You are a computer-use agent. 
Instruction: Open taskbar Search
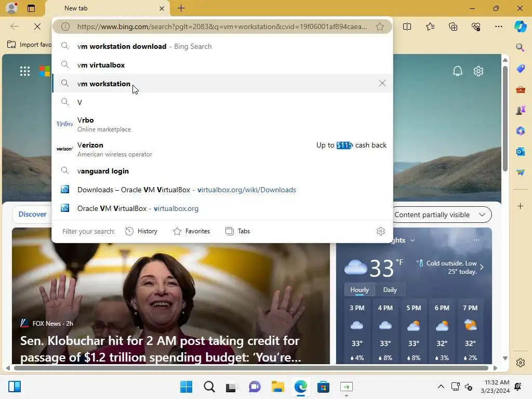[209, 387]
